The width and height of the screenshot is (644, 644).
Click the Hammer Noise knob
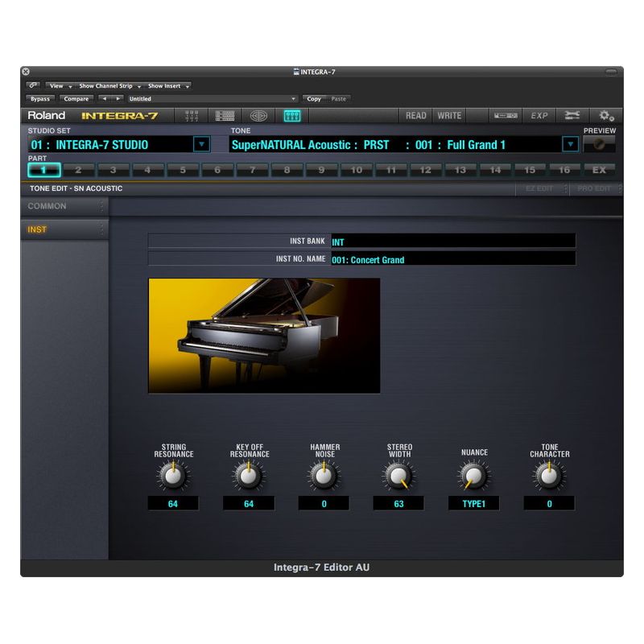click(x=324, y=476)
